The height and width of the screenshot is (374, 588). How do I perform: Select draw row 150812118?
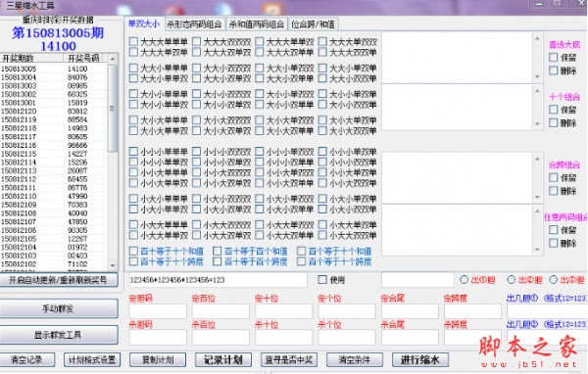point(53,128)
